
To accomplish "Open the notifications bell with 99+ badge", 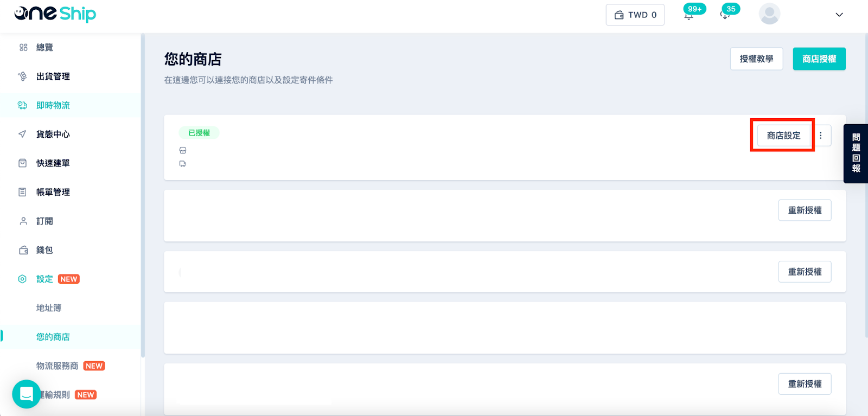I will [689, 15].
